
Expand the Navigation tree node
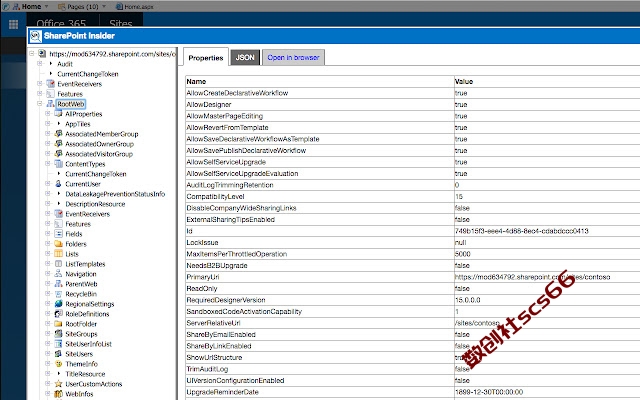tap(48, 274)
